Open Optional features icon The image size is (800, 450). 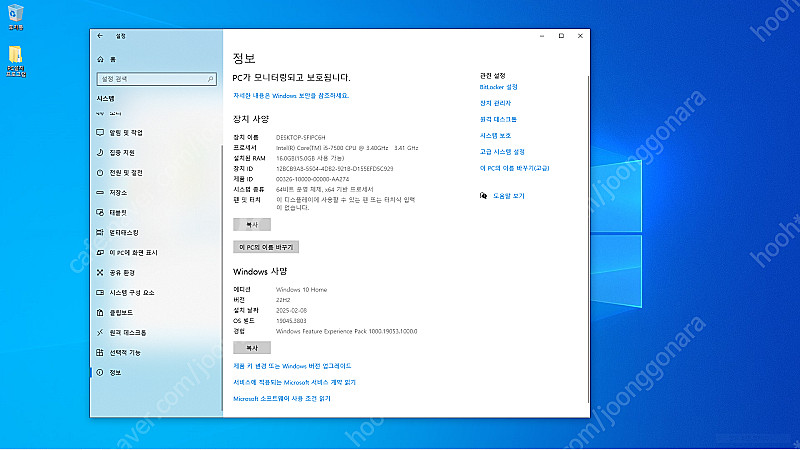[x=100, y=353]
